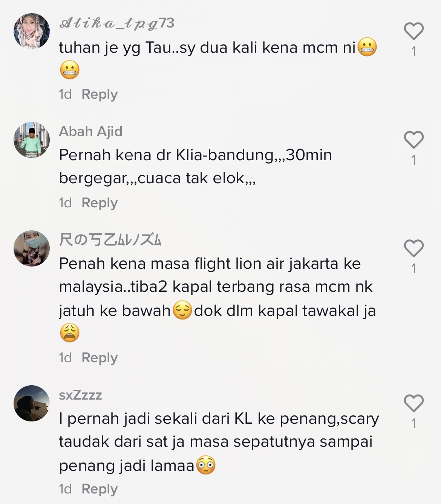
Task: Like the Lion Air Jakarta flight comment
Action: (414, 248)
